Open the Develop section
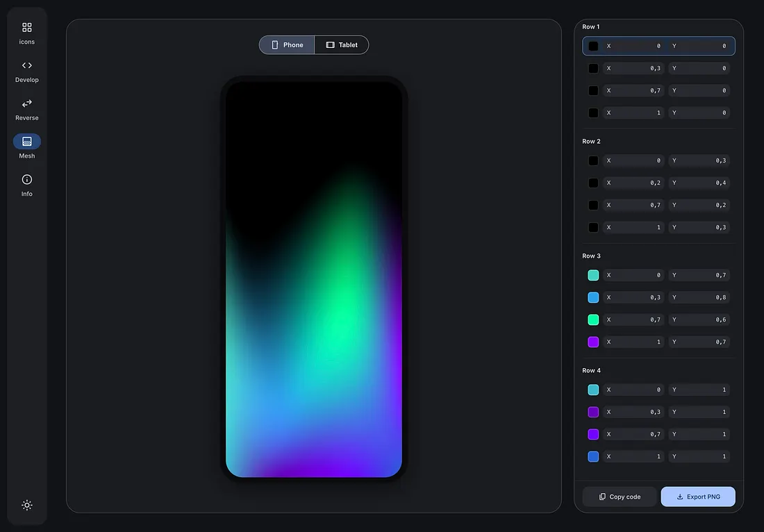This screenshot has width=764, height=532. pyautogui.click(x=27, y=71)
